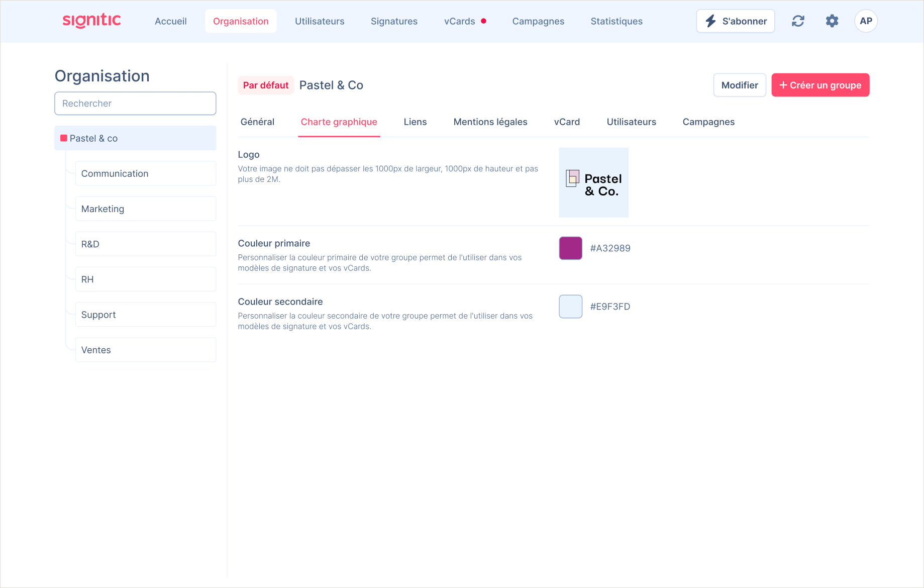Click Créer un groupe button
The image size is (924, 588).
(820, 85)
